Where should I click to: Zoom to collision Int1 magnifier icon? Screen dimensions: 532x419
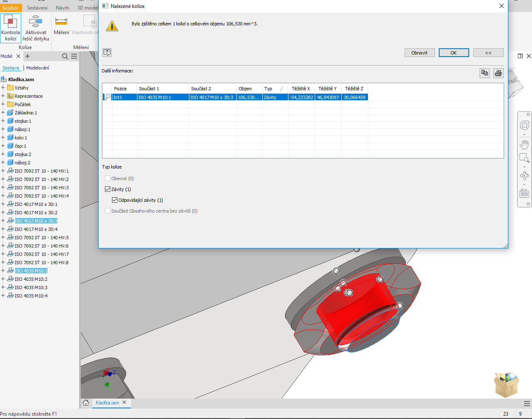coord(107,97)
